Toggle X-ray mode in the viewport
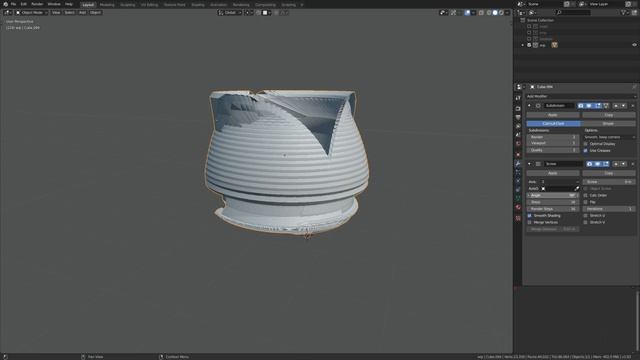This screenshot has width=640, height=360. tap(481, 13)
